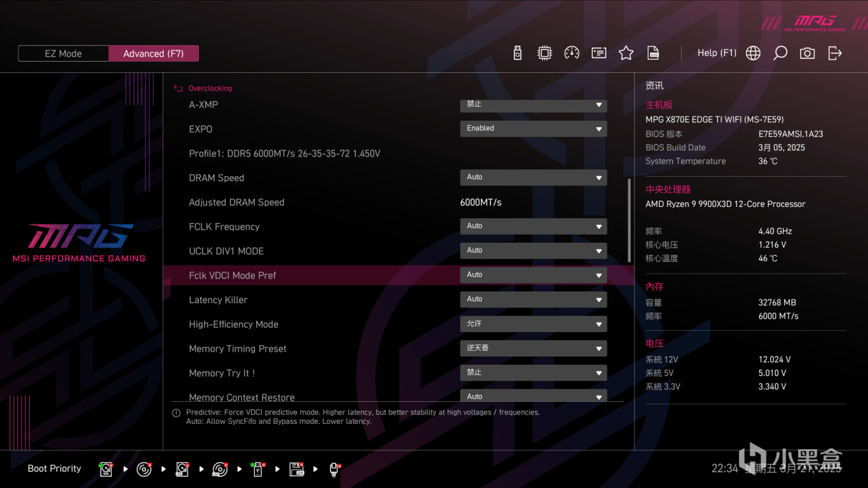Select the USB hard disk boot device icon
This screenshot has width=868, height=488.
(182, 469)
